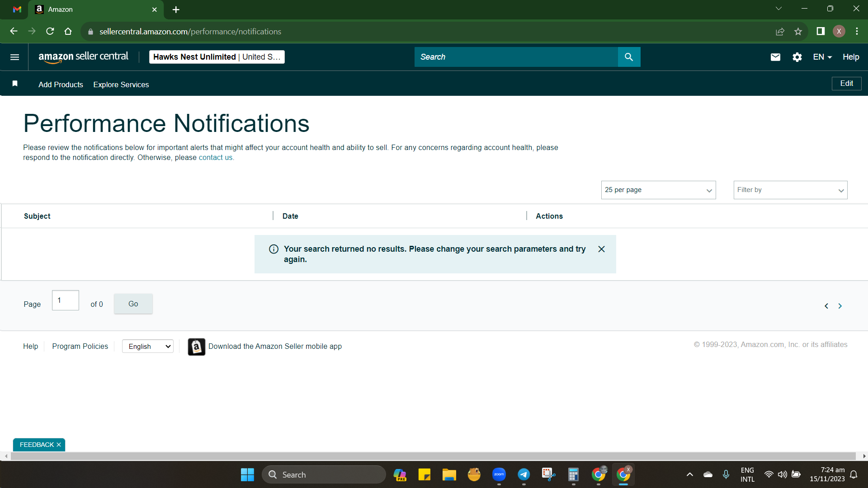868x488 pixels.
Task: Expand the Chrome tab search chevron
Action: (778, 9)
